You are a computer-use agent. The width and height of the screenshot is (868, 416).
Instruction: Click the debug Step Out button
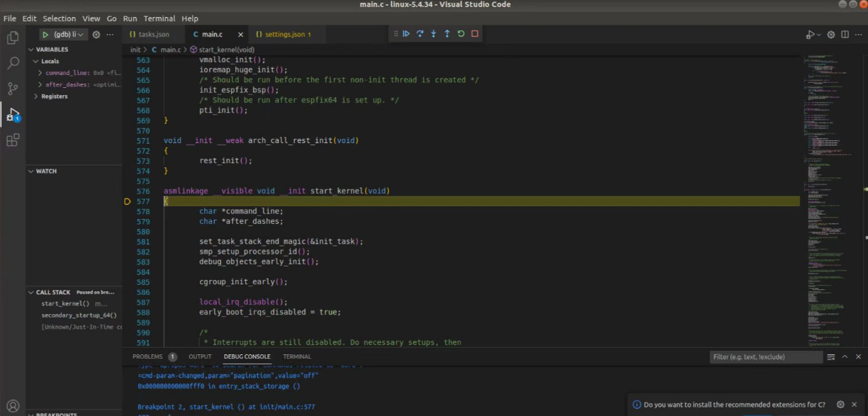pos(447,33)
